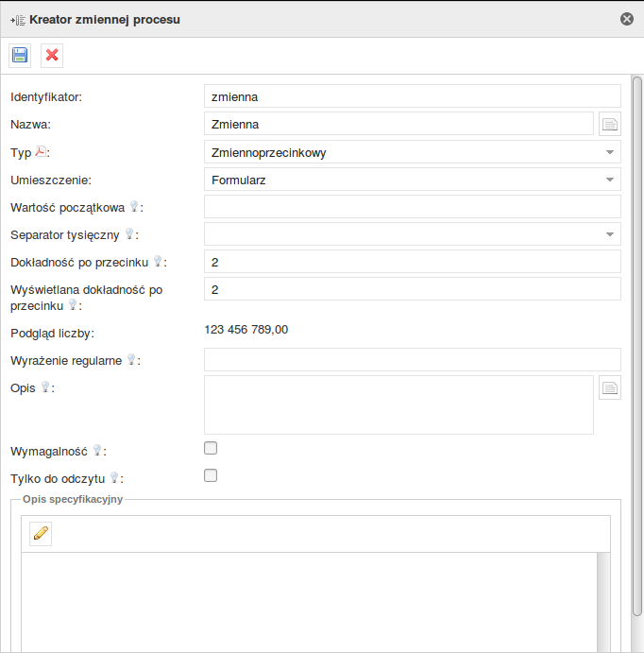644x653 pixels.
Task: Close the Kreator zmiennej procesu dialog
Action: pos(627,19)
